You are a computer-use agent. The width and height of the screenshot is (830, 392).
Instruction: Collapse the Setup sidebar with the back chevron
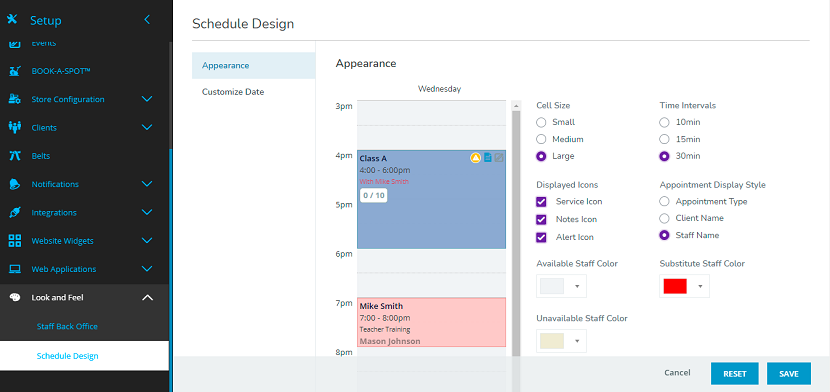(147, 20)
